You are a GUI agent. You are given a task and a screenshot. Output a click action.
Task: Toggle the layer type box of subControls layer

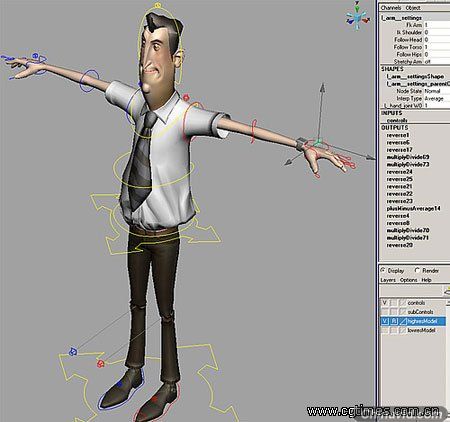(394, 312)
